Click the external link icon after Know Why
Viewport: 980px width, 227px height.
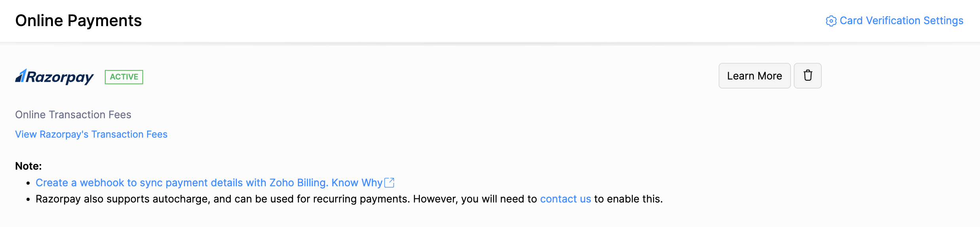[x=390, y=182]
